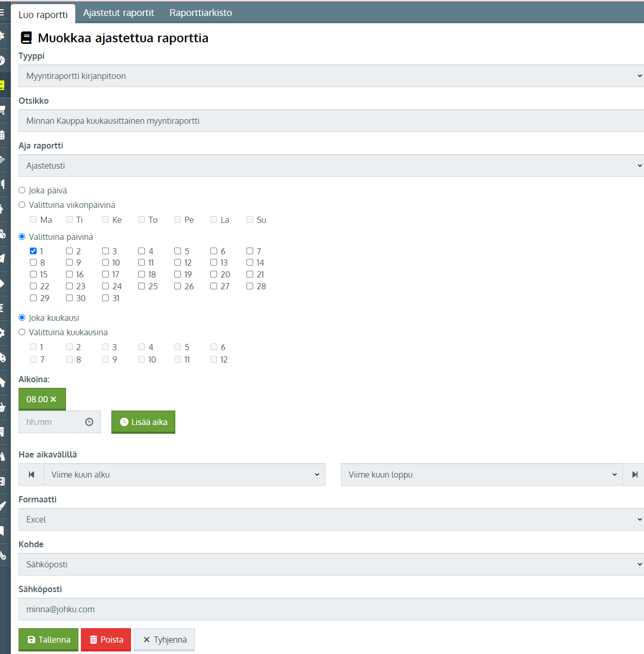
Task: Click the Tyhjennä clear button
Action: click(164, 640)
